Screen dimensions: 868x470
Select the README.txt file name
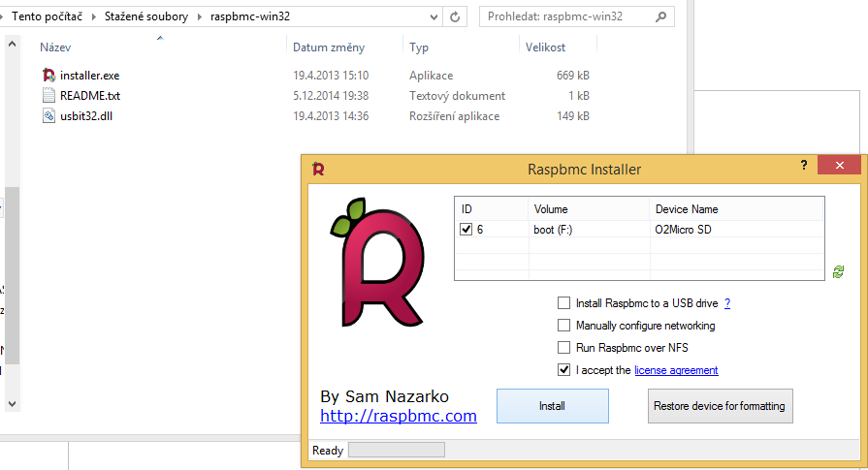[x=90, y=96]
